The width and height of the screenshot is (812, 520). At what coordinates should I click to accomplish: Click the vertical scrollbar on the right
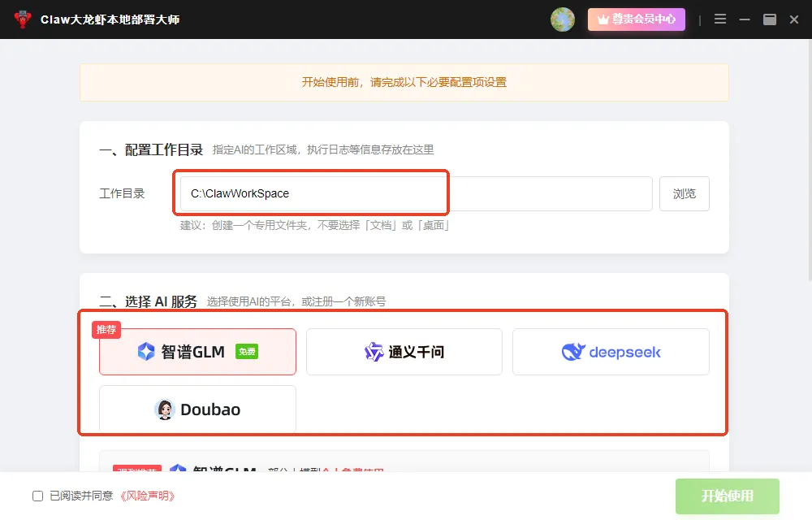coord(810,161)
